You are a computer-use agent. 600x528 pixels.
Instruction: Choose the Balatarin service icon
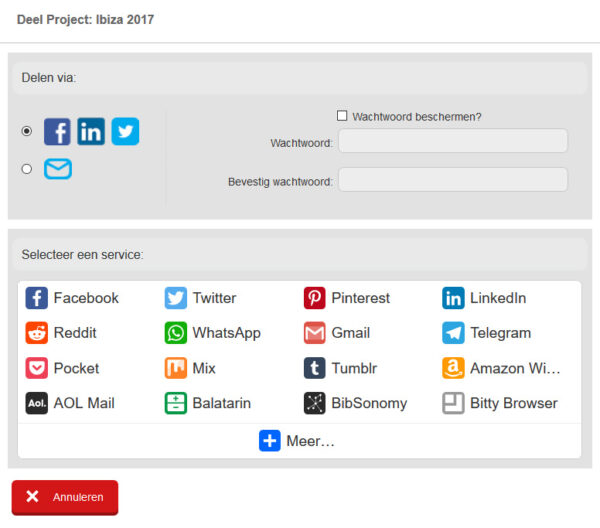(176, 403)
